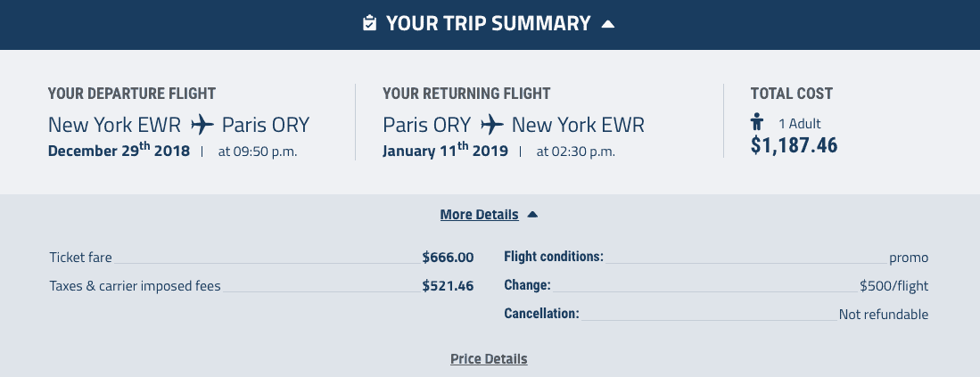Click the Paris ORY return origin text
The height and width of the screenshot is (377, 980).
[x=426, y=125]
